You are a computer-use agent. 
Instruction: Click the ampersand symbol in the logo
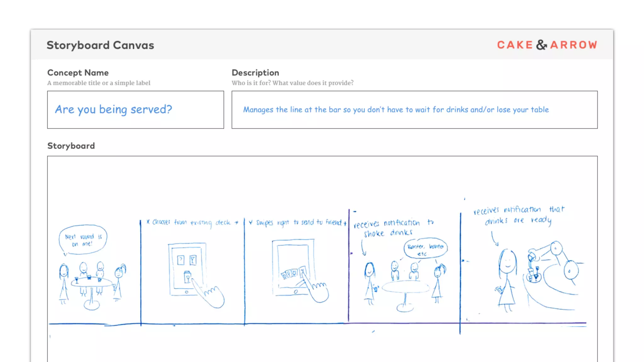[x=541, y=45]
